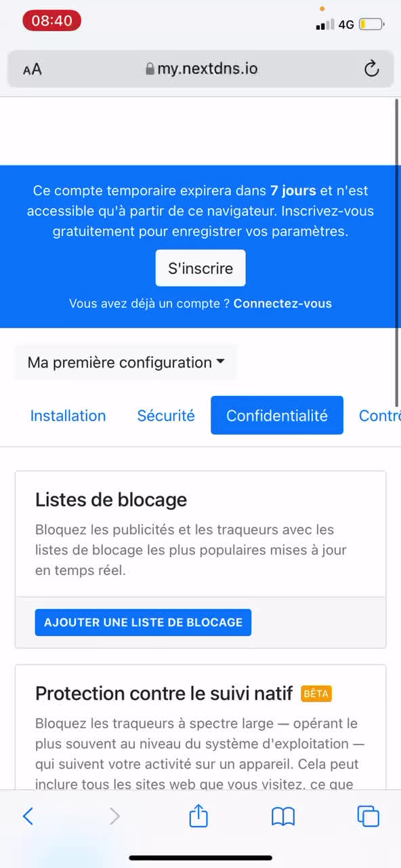This screenshot has width=401, height=868.
Task: Select the Confidentialité tab
Action: (x=277, y=416)
